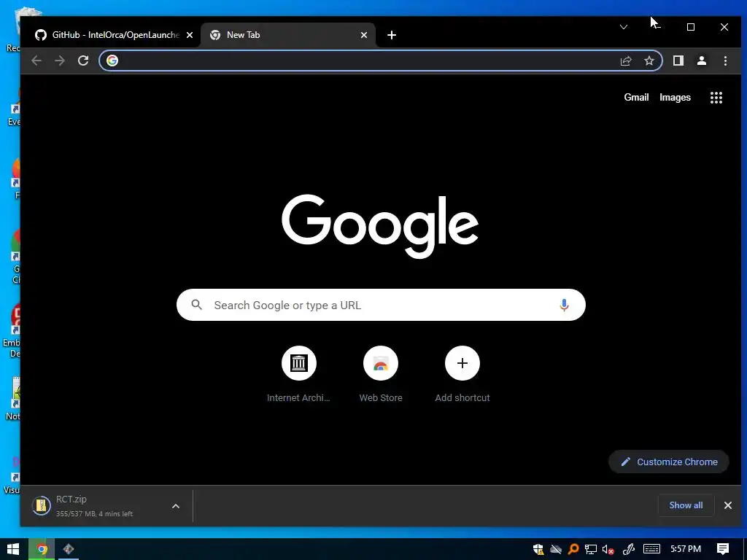The width and height of the screenshot is (747, 560).
Task: Click Customize Chrome button
Action: [x=669, y=462]
